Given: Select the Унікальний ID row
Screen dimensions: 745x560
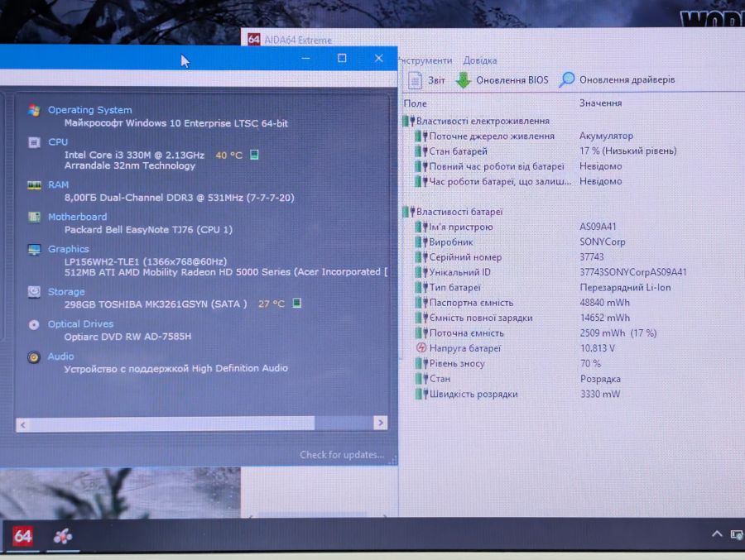Looking at the screenshot, I should pos(551,272).
